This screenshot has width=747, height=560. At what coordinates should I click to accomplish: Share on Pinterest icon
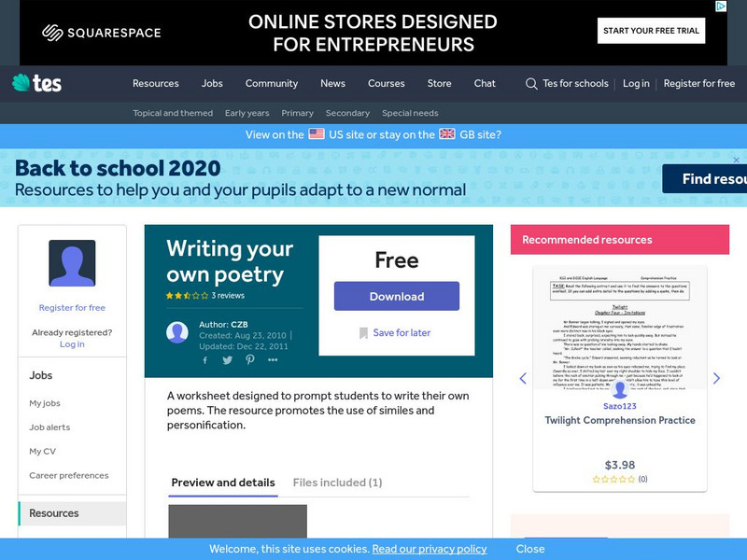(250, 359)
